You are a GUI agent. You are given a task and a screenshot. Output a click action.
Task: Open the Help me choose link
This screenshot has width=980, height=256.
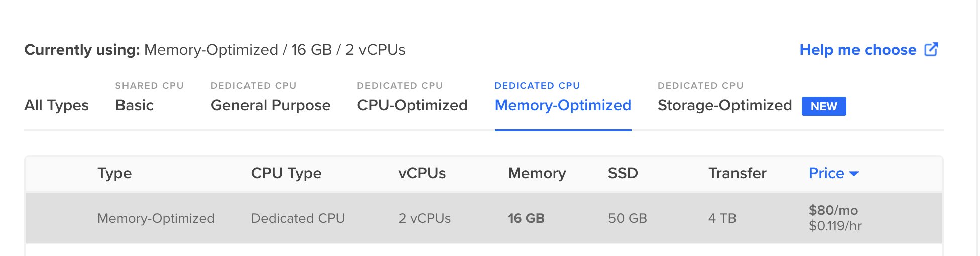click(858, 50)
